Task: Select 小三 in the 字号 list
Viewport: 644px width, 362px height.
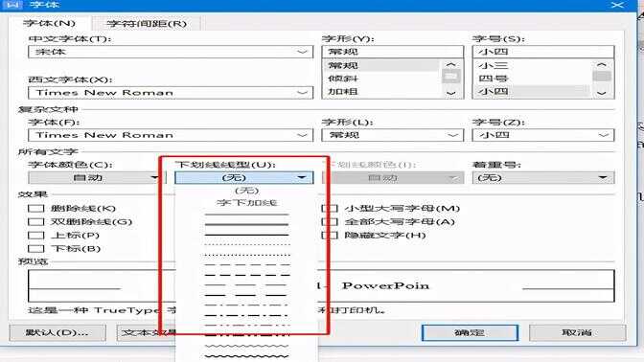Action: point(532,65)
